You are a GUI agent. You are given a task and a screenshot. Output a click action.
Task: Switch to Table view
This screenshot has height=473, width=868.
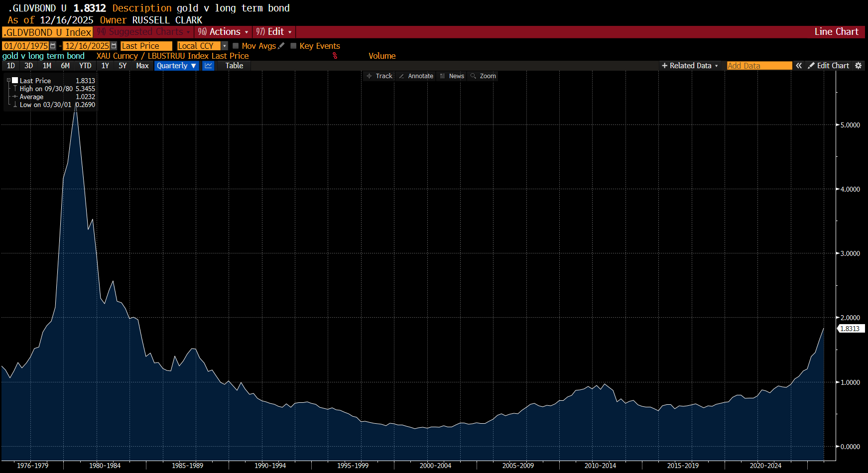point(234,66)
